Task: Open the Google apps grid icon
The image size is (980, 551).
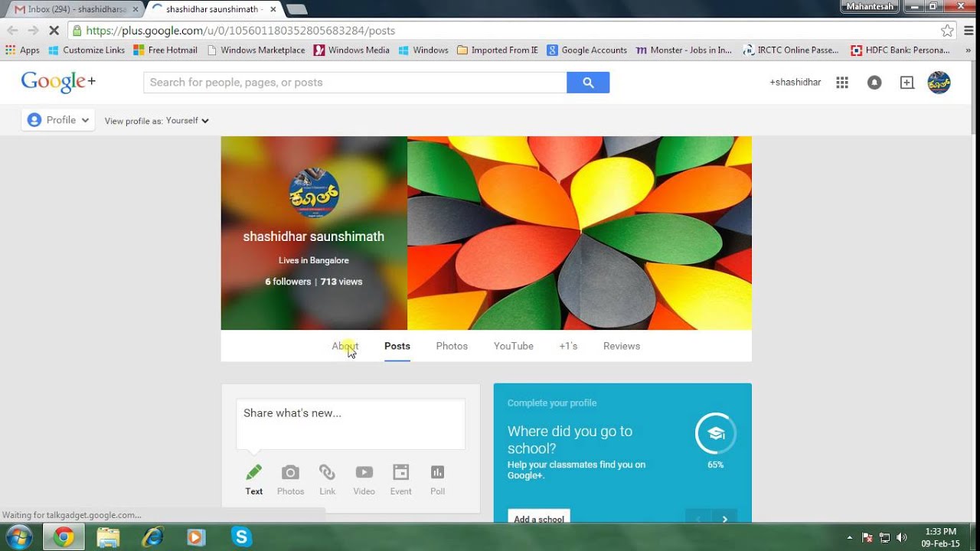Action: (x=842, y=83)
